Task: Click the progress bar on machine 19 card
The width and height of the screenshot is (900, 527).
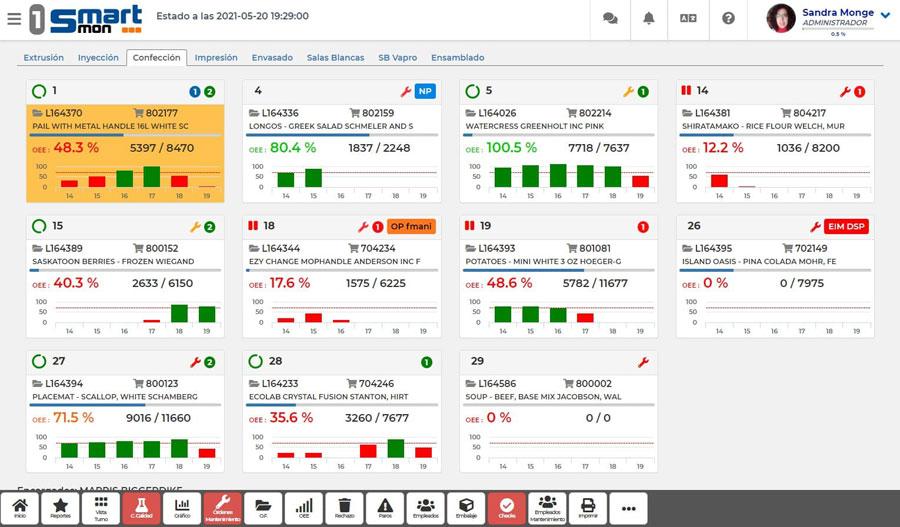Action: [558, 270]
